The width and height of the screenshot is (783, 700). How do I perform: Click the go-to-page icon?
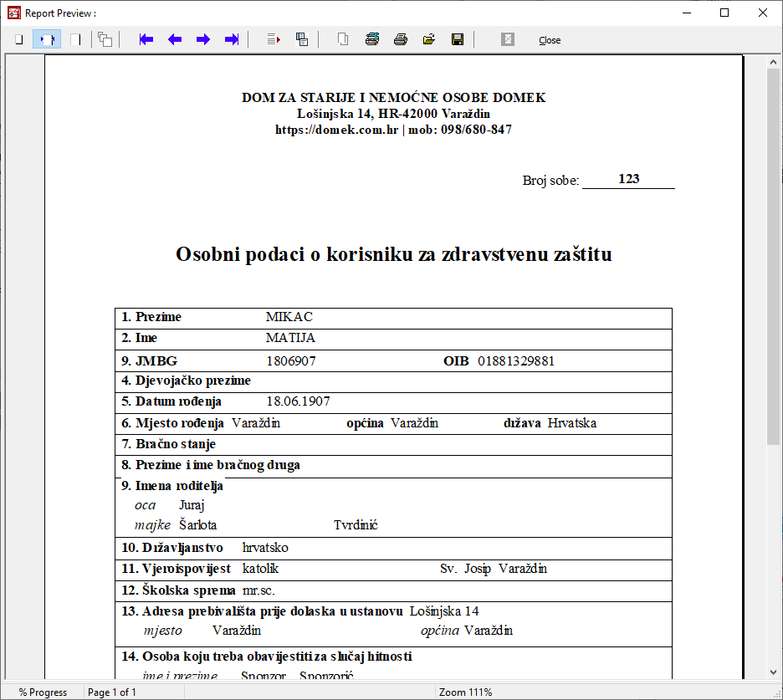273,39
